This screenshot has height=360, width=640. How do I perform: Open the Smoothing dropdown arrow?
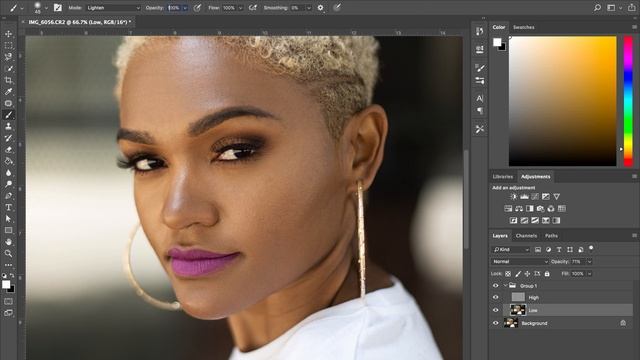pyautogui.click(x=309, y=8)
